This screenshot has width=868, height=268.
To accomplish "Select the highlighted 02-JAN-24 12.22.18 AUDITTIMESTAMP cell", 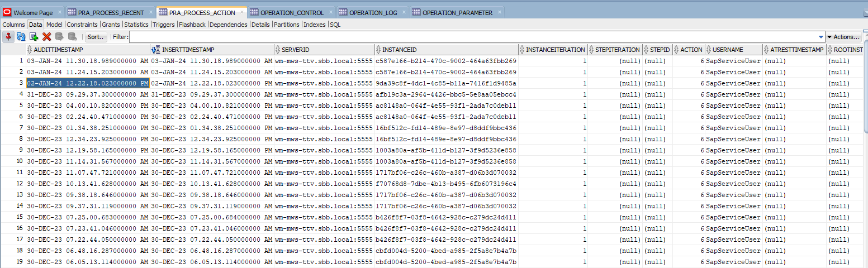I will point(88,83).
